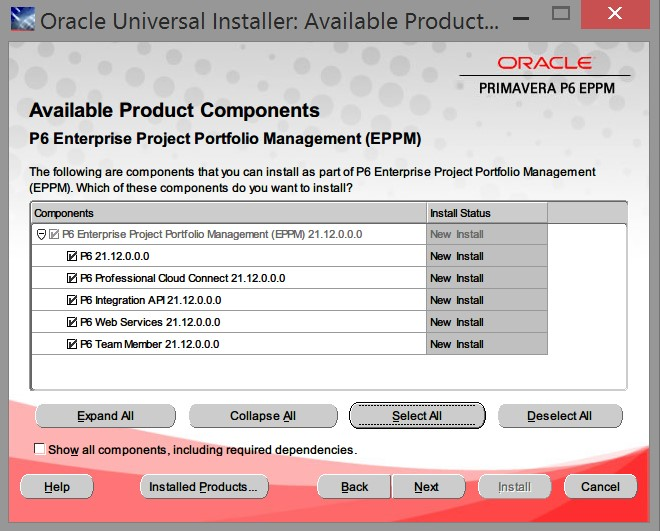Click Deselect All button

pyautogui.click(x=560, y=416)
